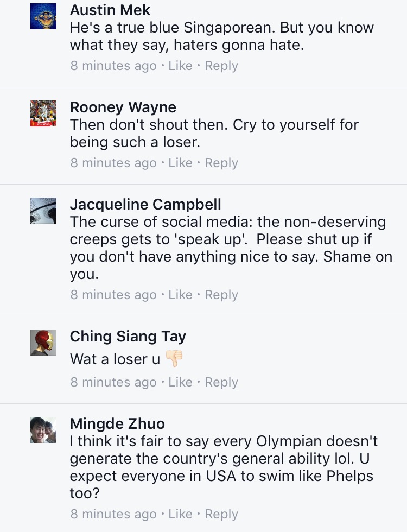This screenshot has height=532, width=407.
Task: Like Austin Mek's comment
Action: [180, 66]
